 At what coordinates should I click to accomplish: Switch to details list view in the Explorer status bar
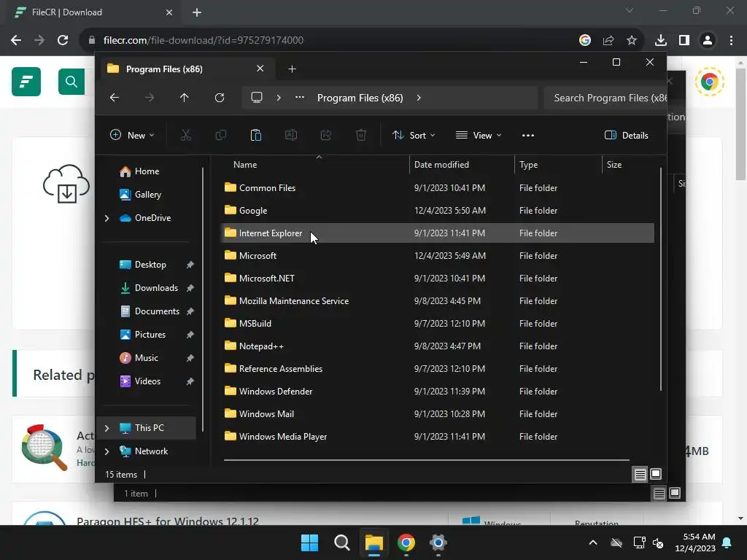tap(640, 474)
